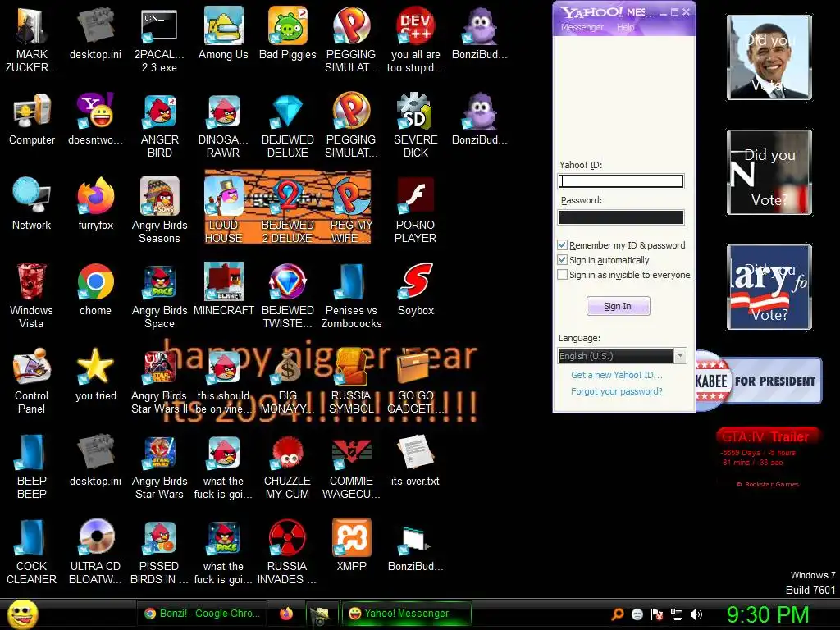Click the orange magnifier tray icon
This screenshot has width=840, height=630.
point(618,614)
